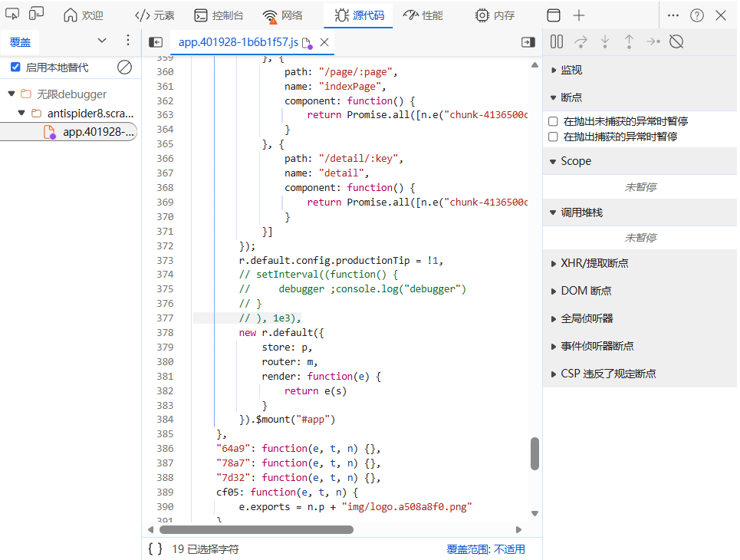Toggle device emulation icon
Screen dimensions: 740x560
pyautogui.click(x=36, y=15)
